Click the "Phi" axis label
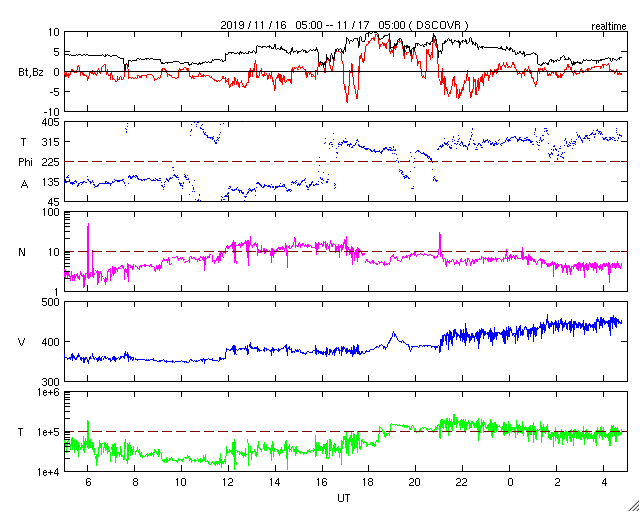 pyautogui.click(x=25, y=163)
